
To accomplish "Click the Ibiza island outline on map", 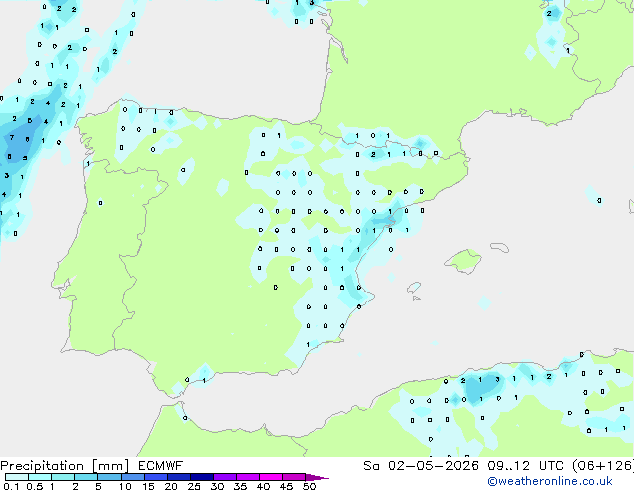I will click(x=414, y=288).
